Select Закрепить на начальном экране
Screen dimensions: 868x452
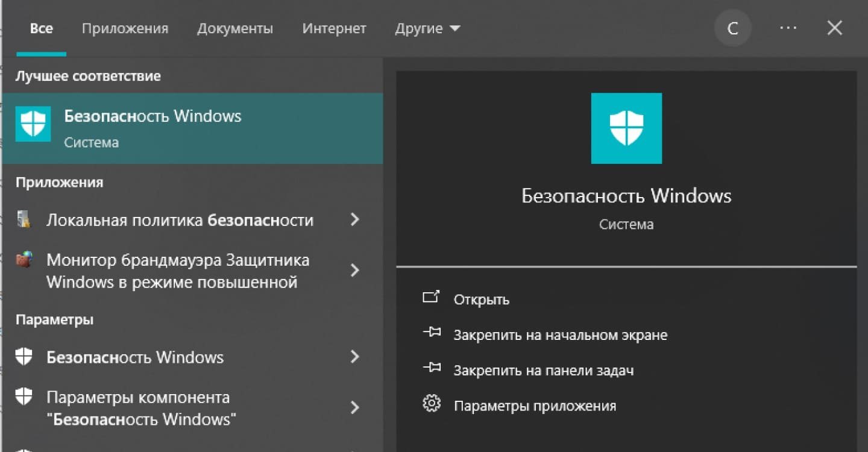561,334
